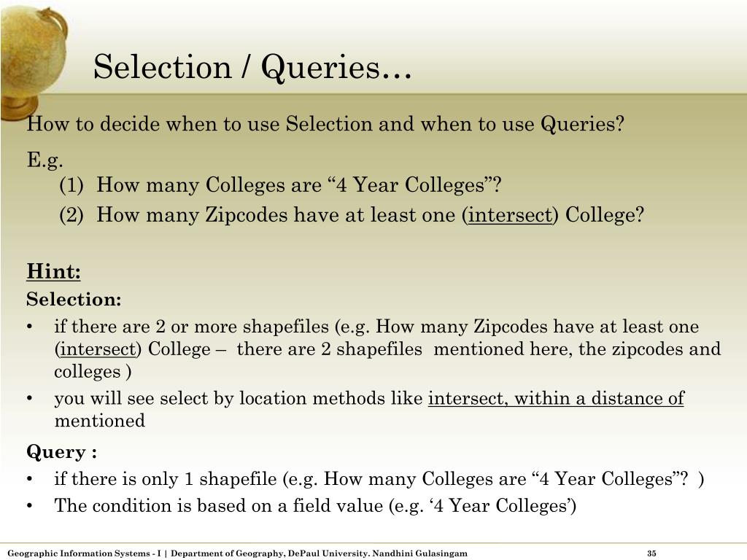The image size is (747, 560).
Task: Click the bold Selection: heading
Action: (x=74, y=299)
